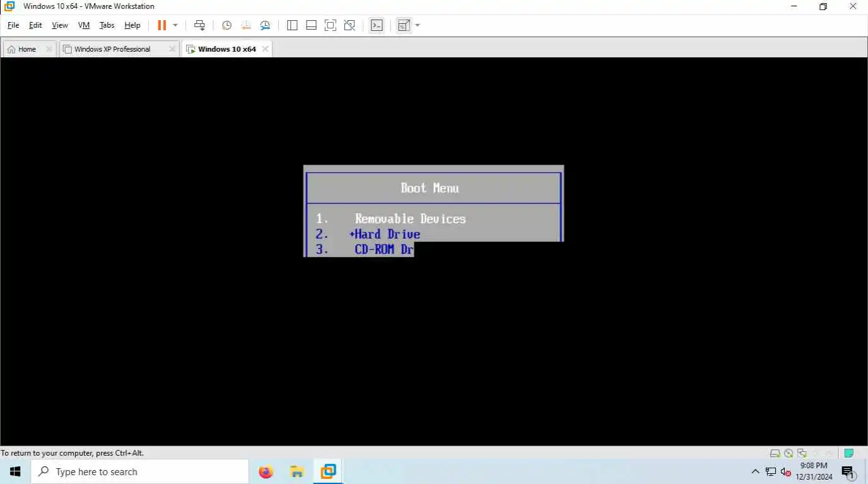
Task: Close the Windows XP Professional tab
Action: (172, 49)
